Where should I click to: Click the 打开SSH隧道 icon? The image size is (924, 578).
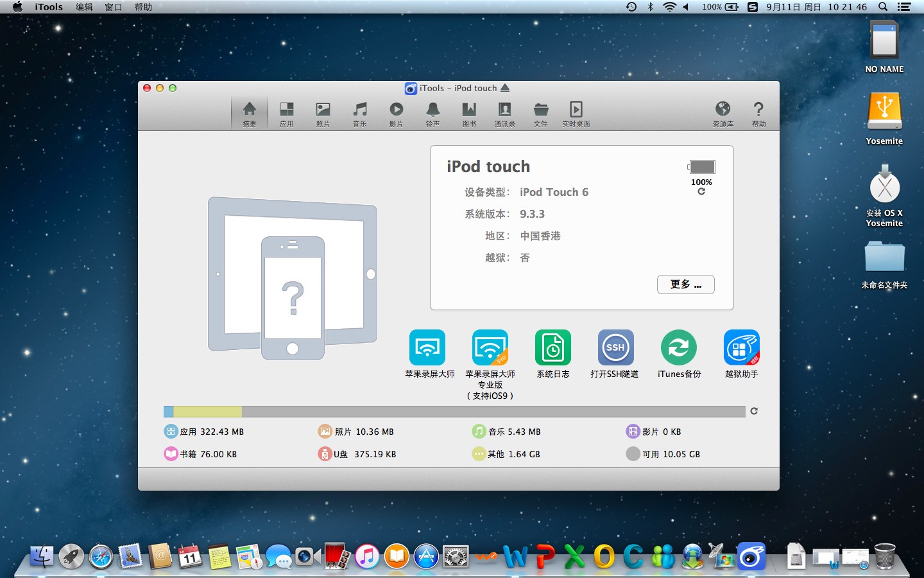pyautogui.click(x=615, y=347)
